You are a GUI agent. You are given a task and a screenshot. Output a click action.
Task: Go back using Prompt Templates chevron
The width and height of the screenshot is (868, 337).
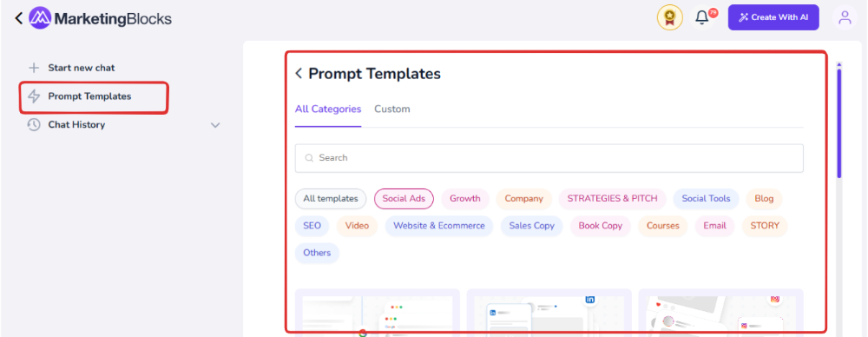[x=299, y=73]
